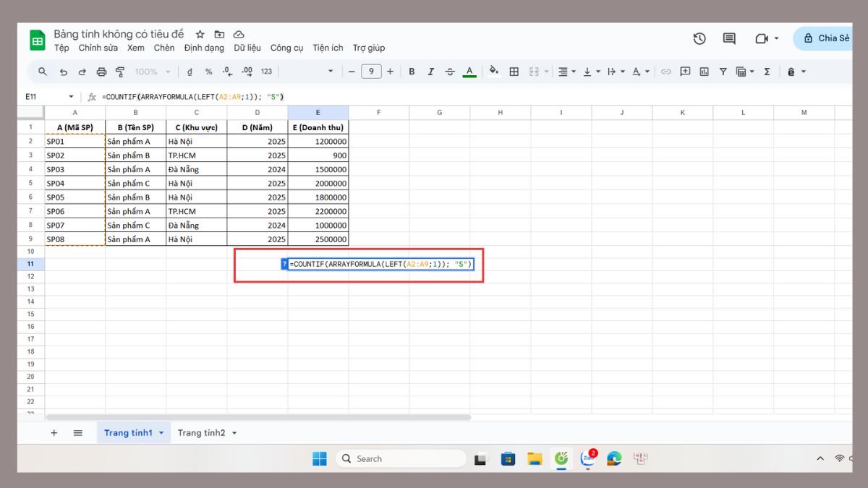Toggle strikethrough formatting
Image resolution: width=868 pixels, height=488 pixels.
pos(450,71)
